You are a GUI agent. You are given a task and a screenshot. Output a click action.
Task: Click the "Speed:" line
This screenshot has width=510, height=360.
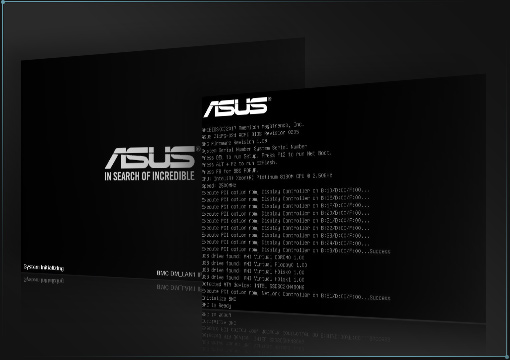(219, 185)
